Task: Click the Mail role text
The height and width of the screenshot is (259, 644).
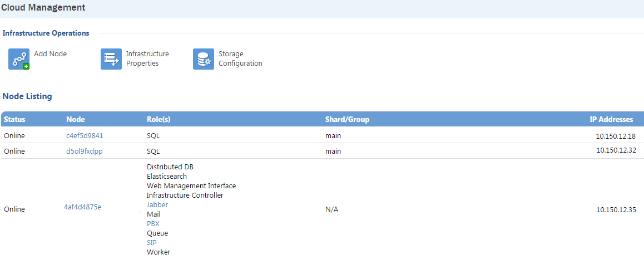Action: [153, 214]
